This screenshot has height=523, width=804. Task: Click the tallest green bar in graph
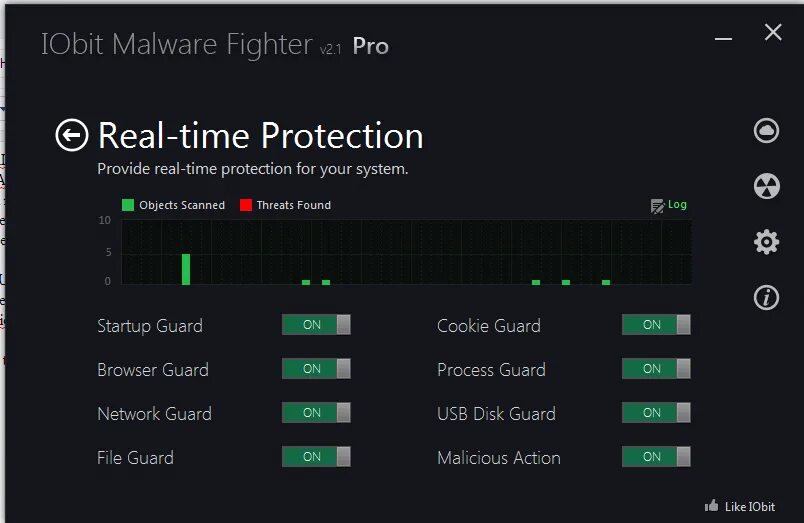186,269
